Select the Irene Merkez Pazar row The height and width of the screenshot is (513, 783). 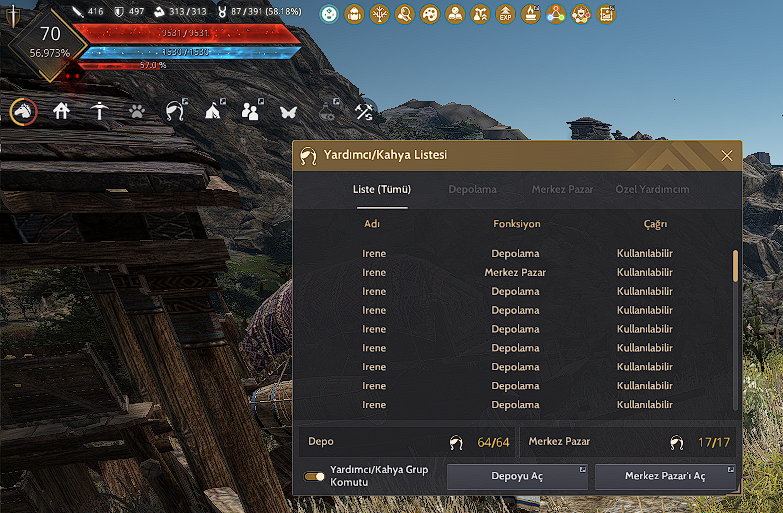point(514,272)
